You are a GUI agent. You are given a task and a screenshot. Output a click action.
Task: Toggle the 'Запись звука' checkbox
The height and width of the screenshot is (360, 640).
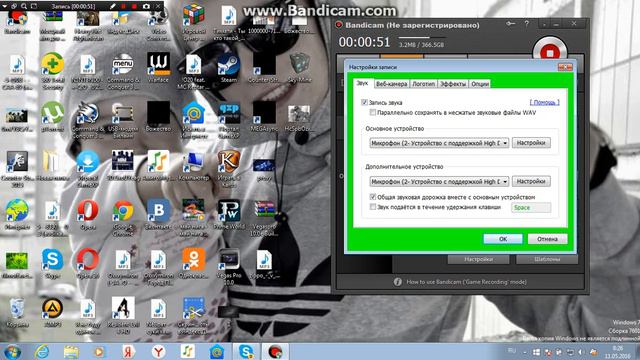click(x=364, y=102)
